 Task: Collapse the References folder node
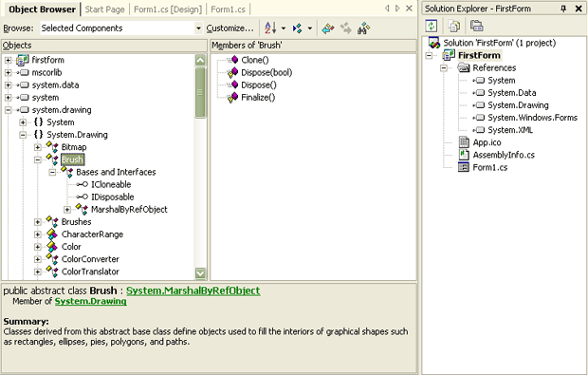pos(444,68)
